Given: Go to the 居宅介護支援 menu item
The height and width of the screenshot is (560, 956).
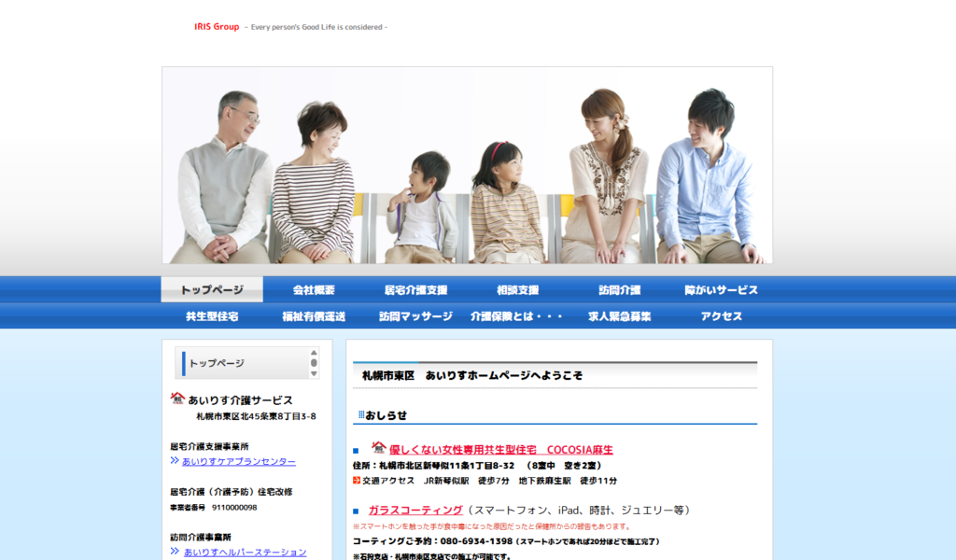Looking at the screenshot, I should coord(415,290).
